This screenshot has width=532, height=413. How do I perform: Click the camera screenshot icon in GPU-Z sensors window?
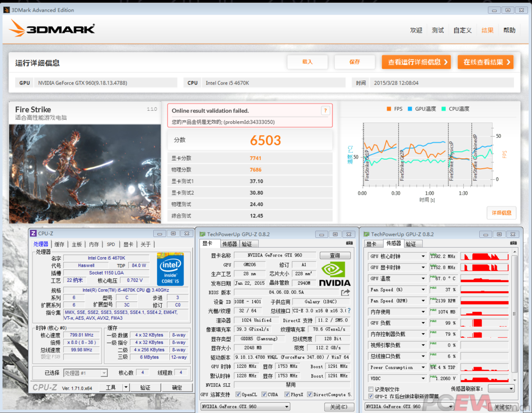click(513, 243)
